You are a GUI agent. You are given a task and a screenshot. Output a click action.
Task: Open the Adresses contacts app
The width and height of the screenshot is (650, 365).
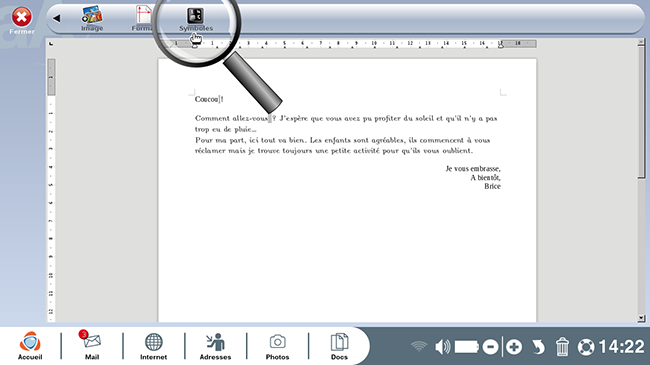tap(216, 346)
